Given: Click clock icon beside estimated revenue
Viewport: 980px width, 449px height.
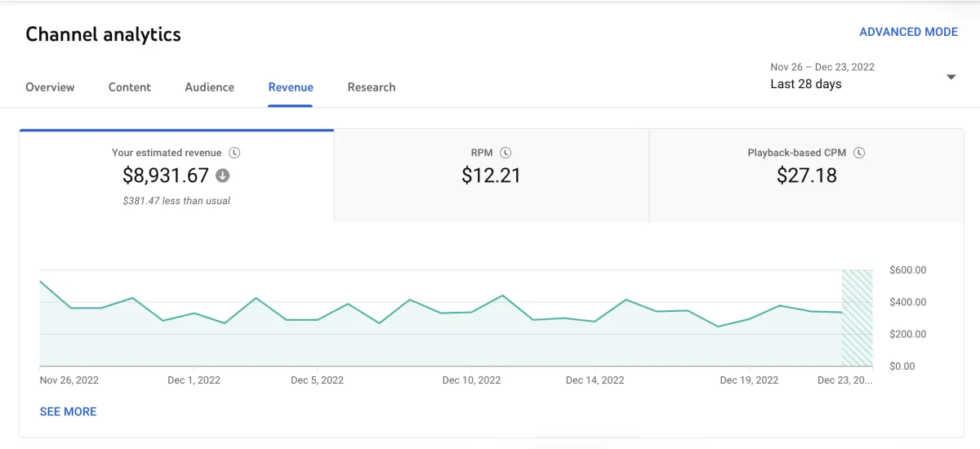Looking at the screenshot, I should pos(234,153).
